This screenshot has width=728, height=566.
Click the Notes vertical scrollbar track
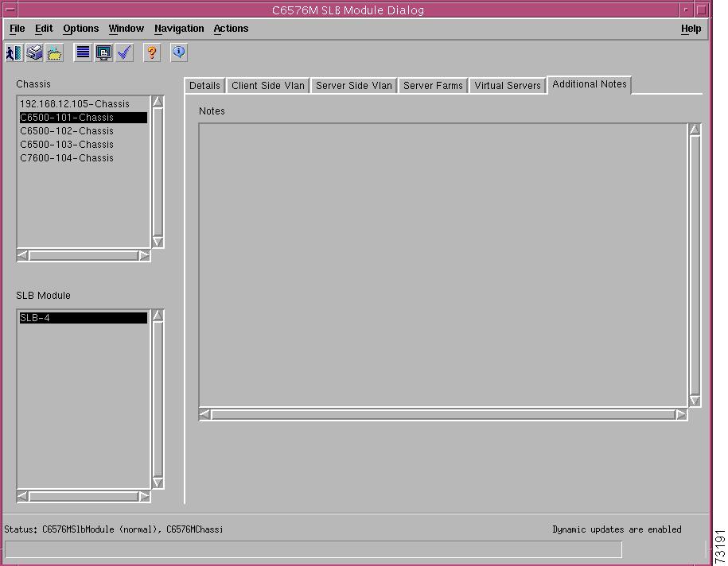695,265
